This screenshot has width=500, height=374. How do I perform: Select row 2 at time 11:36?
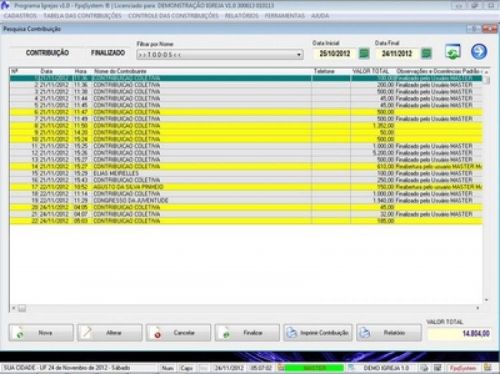tap(246, 85)
